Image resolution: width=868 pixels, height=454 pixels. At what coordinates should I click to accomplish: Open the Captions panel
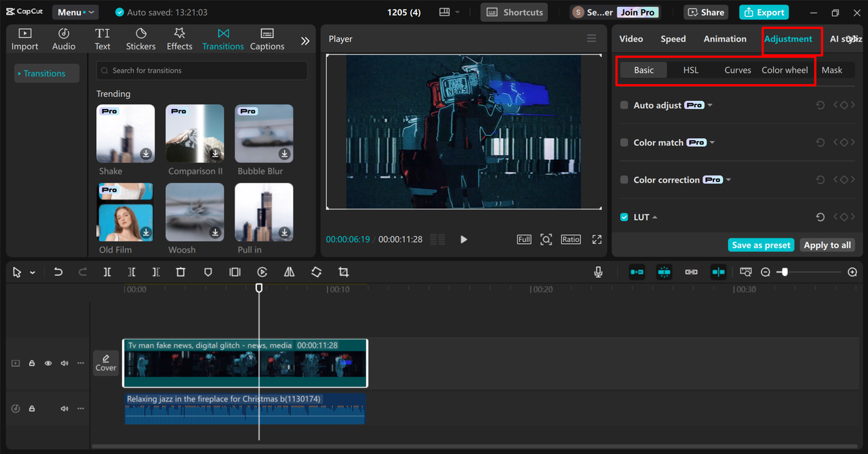267,39
